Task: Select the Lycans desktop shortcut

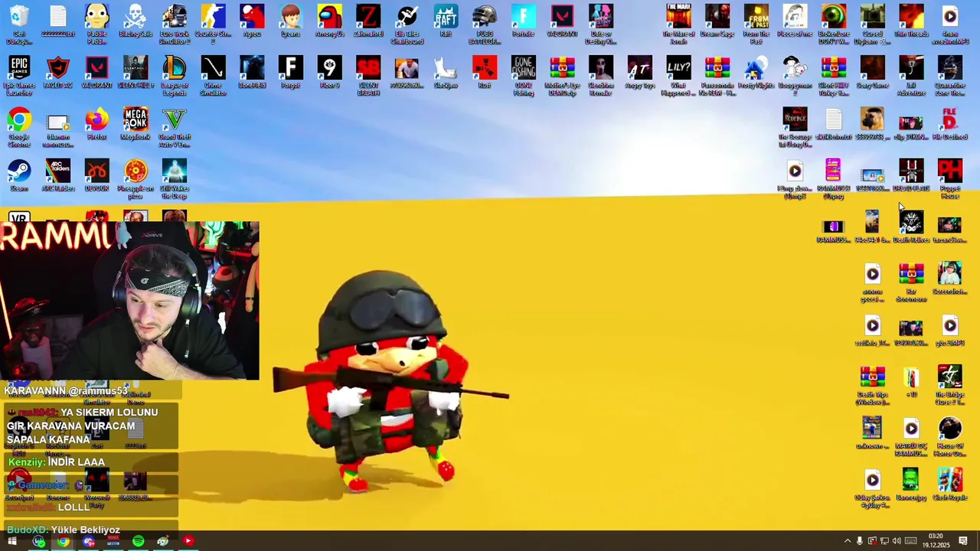Action: coord(290,21)
